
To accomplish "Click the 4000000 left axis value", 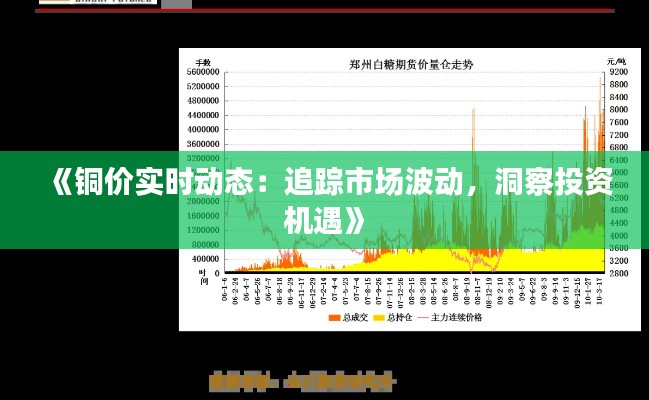I will tap(203, 130).
